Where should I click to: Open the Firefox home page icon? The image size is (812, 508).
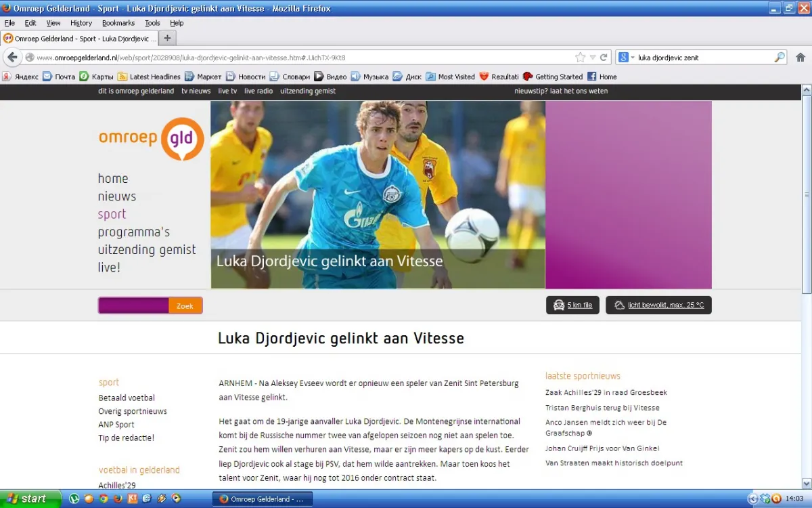[800, 58]
